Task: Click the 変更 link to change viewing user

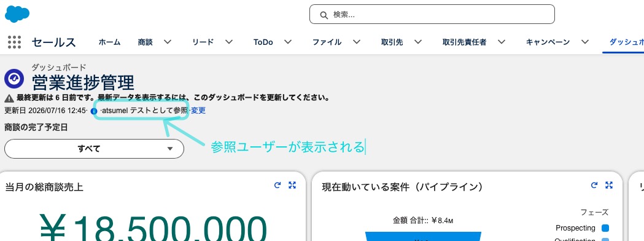Action: click(198, 111)
